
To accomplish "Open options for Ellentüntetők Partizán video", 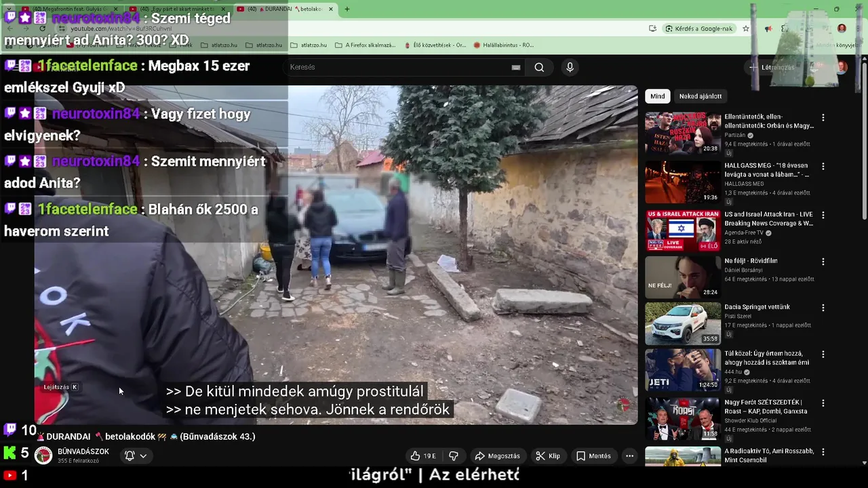I will click(x=823, y=117).
